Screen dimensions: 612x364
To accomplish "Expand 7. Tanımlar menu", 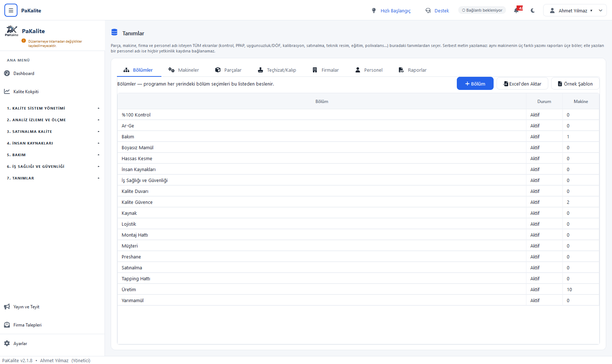I will 52,178.
